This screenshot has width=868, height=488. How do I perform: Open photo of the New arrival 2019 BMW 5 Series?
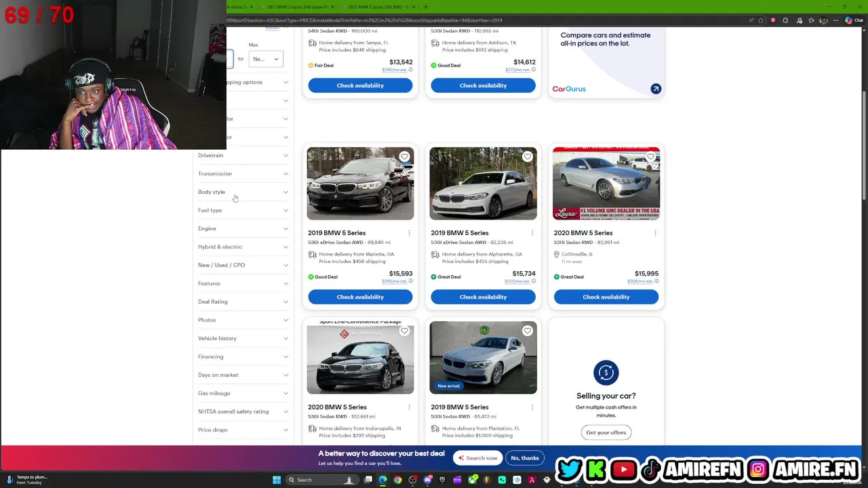[483, 358]
